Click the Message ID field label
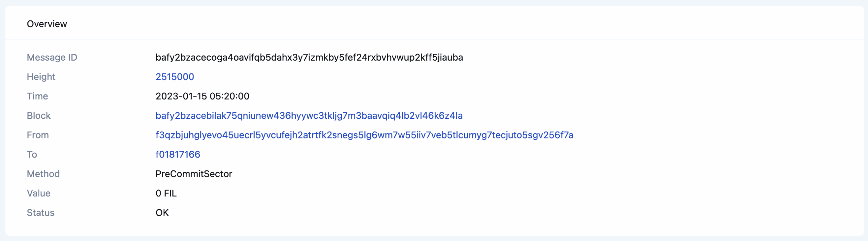The width and height of the screenshot is (868, 241). 52,58
